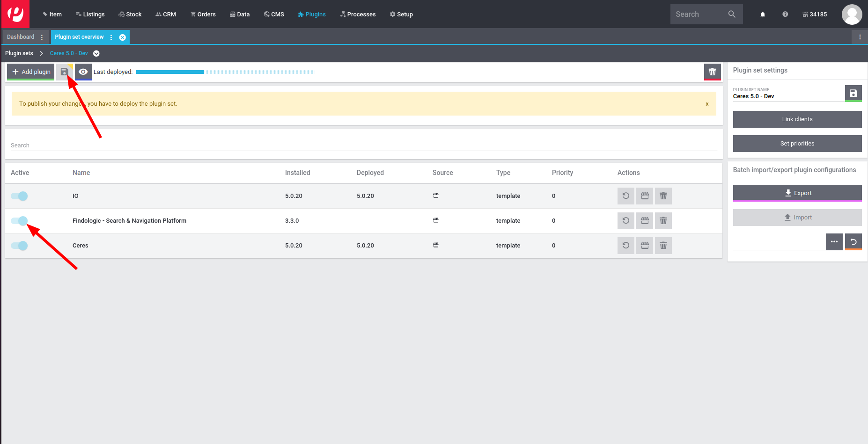Expand the Ceres 5.0 - Dev breadcrumb dropdown
This screenshot has width=868, height=444.
(x=96, y=53)
